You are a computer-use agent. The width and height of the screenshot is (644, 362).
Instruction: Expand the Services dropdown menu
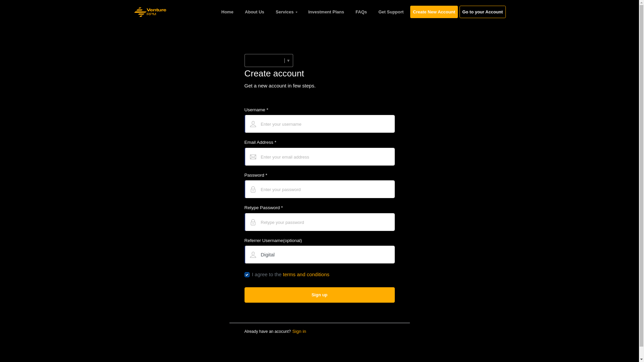pos(286,12)
